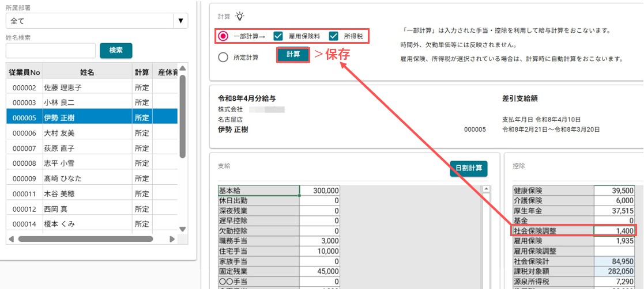The image size is (644, 289).
Task: Click the 計算 button
Action: point(293,54)
